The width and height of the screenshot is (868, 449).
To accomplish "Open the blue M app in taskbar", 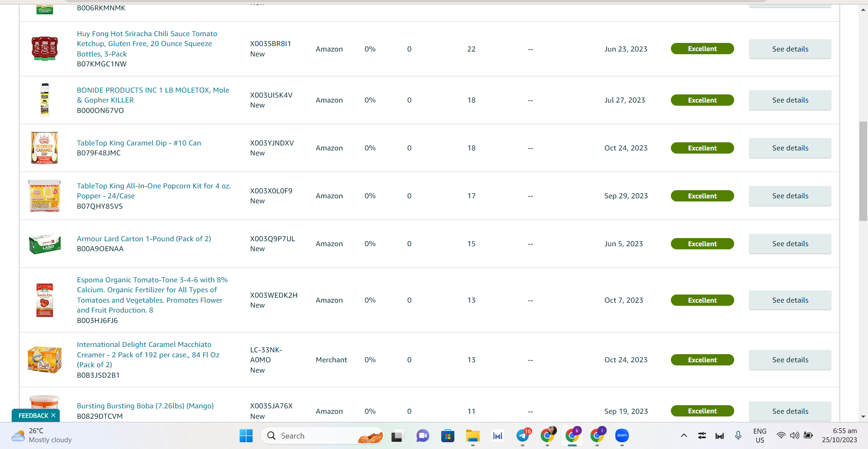I will 498,436.
